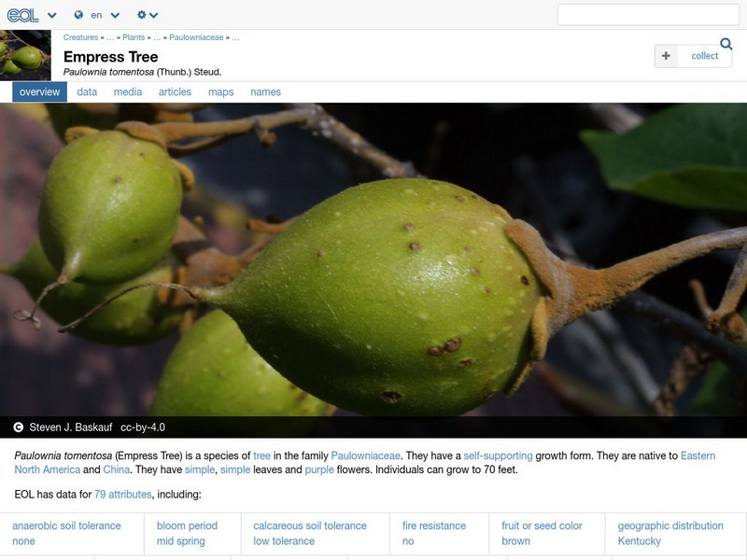The image size is (747, 560).
Task: Switch to the media tab
Action: pyautogui.click(x=128, y=91)
